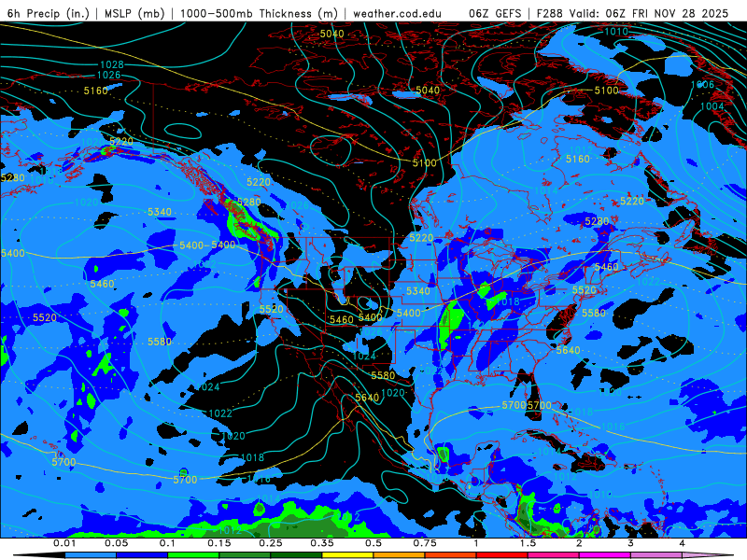Click the '5220' thickness label over Alaska
Screen dimensions: 747x560
point(121,142)
